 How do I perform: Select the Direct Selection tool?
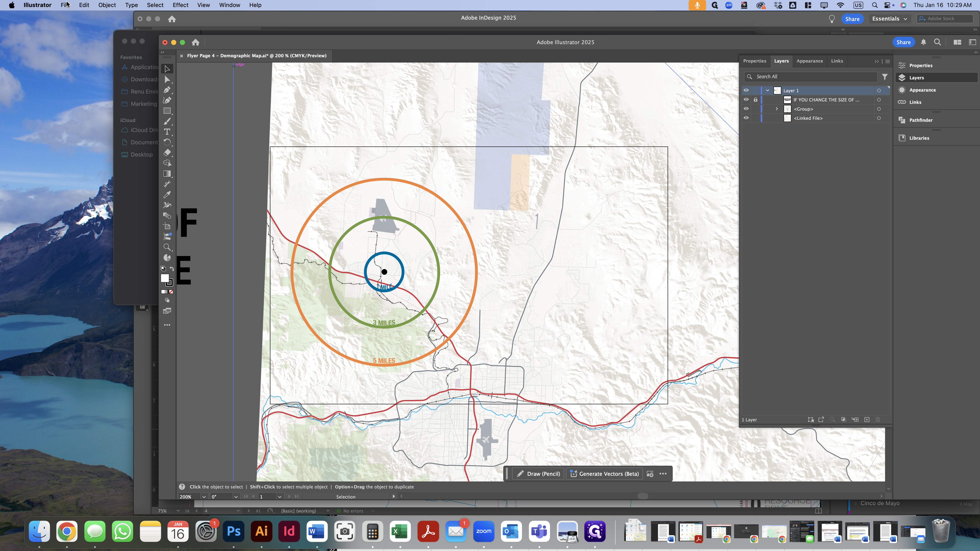167,79
